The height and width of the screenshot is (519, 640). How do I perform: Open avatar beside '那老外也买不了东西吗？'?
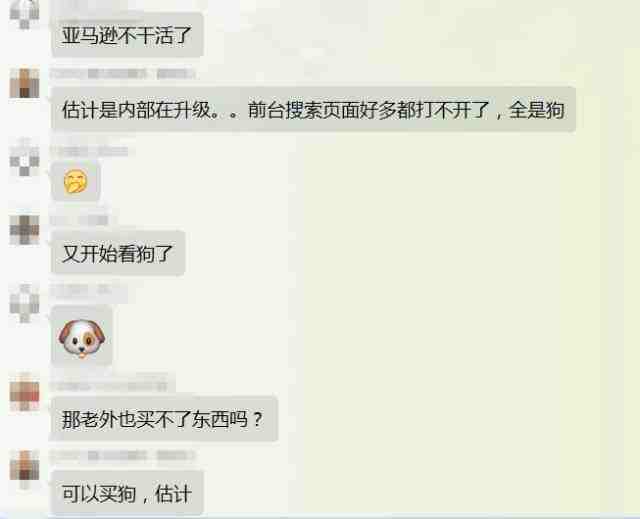click(24, 392)
